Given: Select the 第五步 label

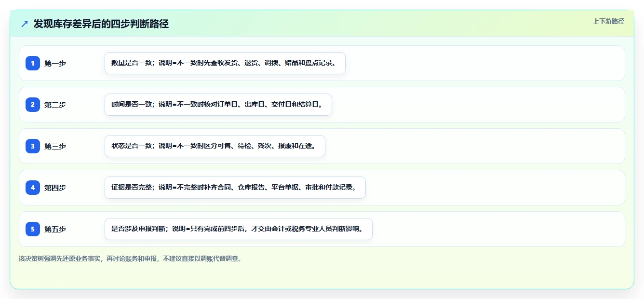Looking at the screenshot, I should [55, 229].
